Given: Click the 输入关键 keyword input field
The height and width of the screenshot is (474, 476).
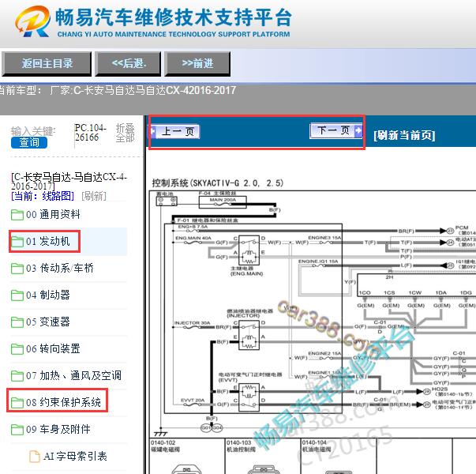Looking at the screenshot, I should (x=33, y=131).
